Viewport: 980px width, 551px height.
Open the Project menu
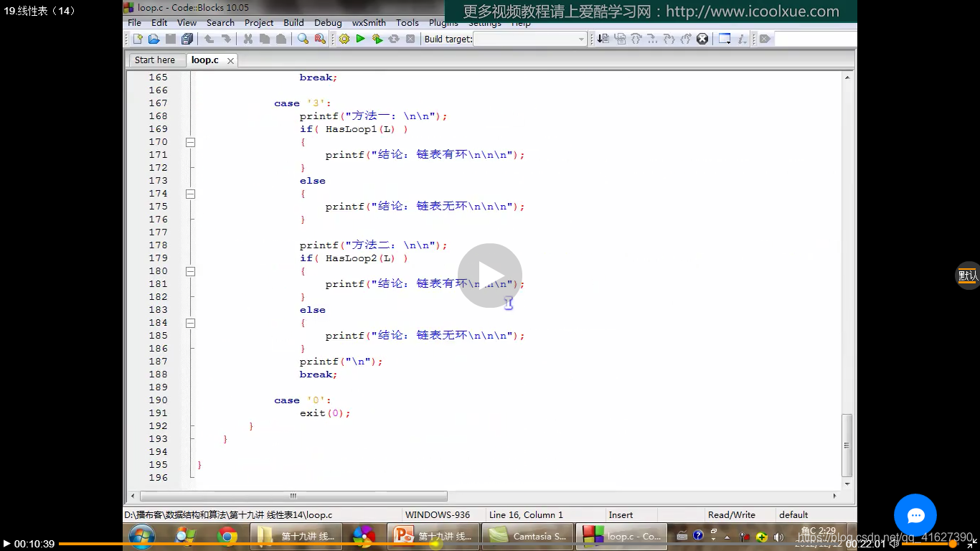(259, 23)
